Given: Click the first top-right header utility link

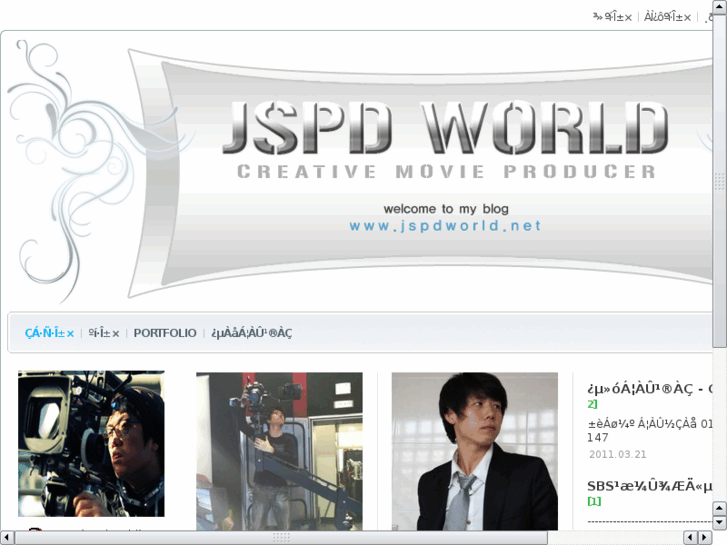Looking at the screenshot, I should [612, 17].
